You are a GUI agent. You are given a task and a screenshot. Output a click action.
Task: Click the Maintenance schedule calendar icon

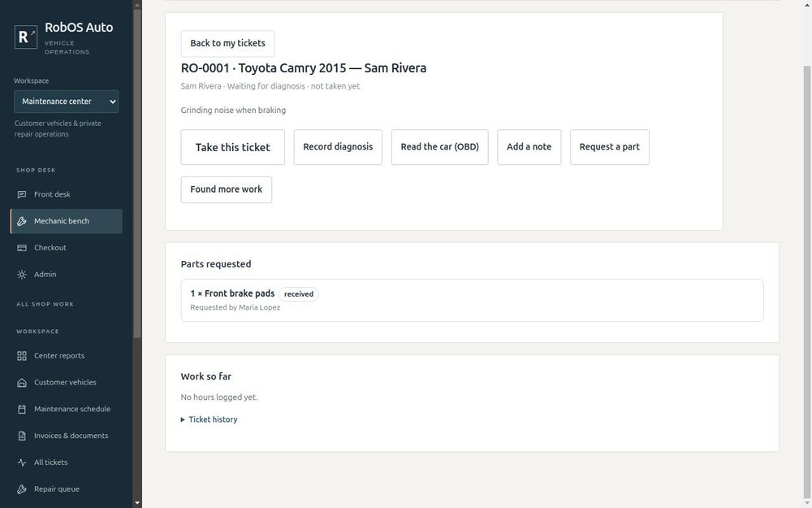click(x=22, y=409)
